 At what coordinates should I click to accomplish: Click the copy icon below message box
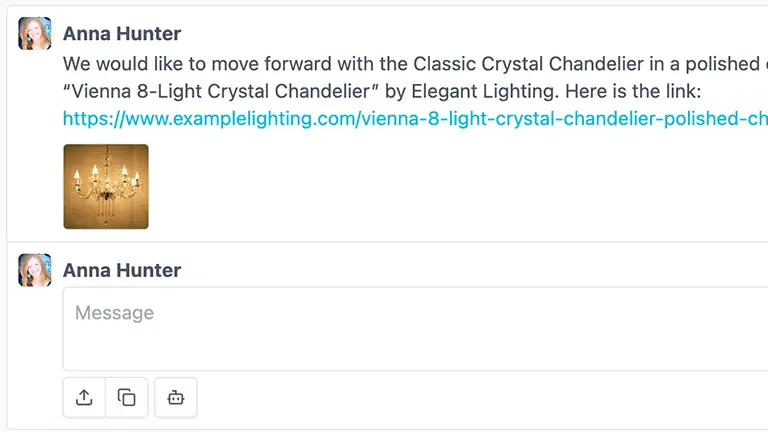point(127,397)
